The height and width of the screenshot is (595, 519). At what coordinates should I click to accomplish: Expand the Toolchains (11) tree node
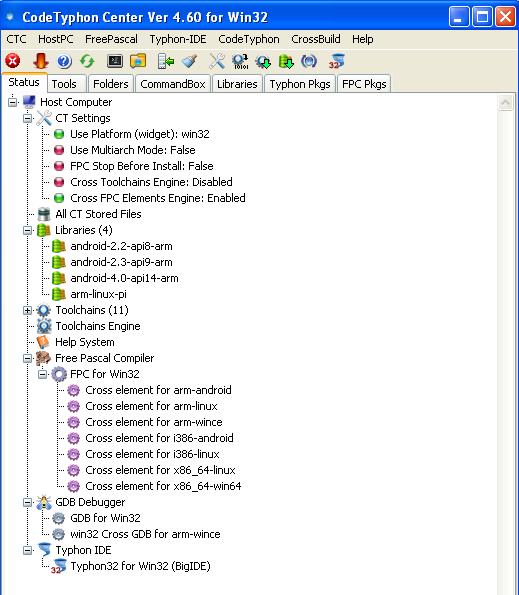(x=27, y=310)
